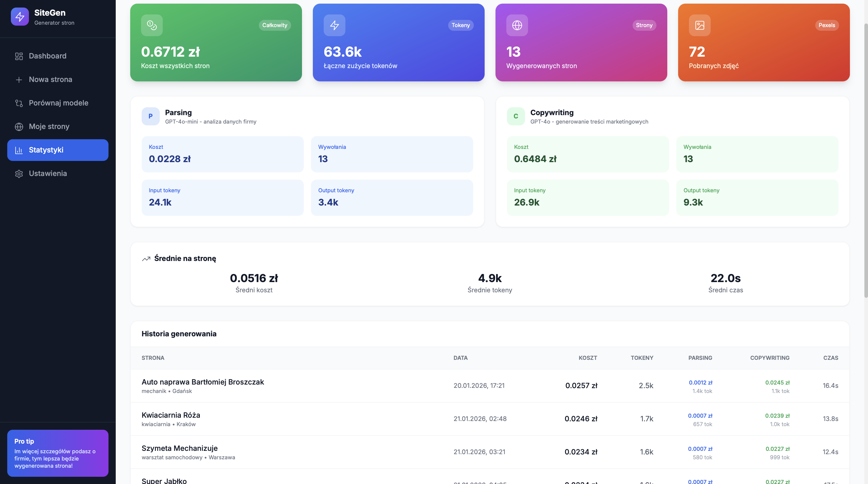Go to Nowa strona in sidebar
The width and height of the screenshot is (868, 484).
click(50, 80)
